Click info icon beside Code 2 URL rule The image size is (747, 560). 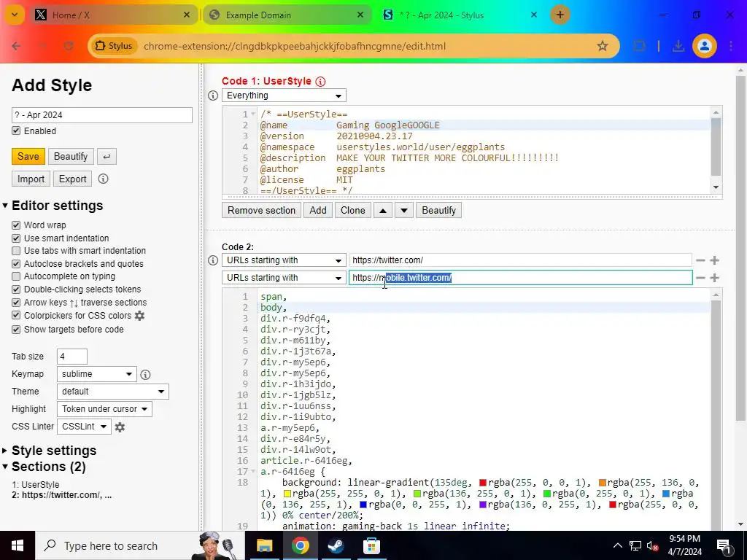213,260
